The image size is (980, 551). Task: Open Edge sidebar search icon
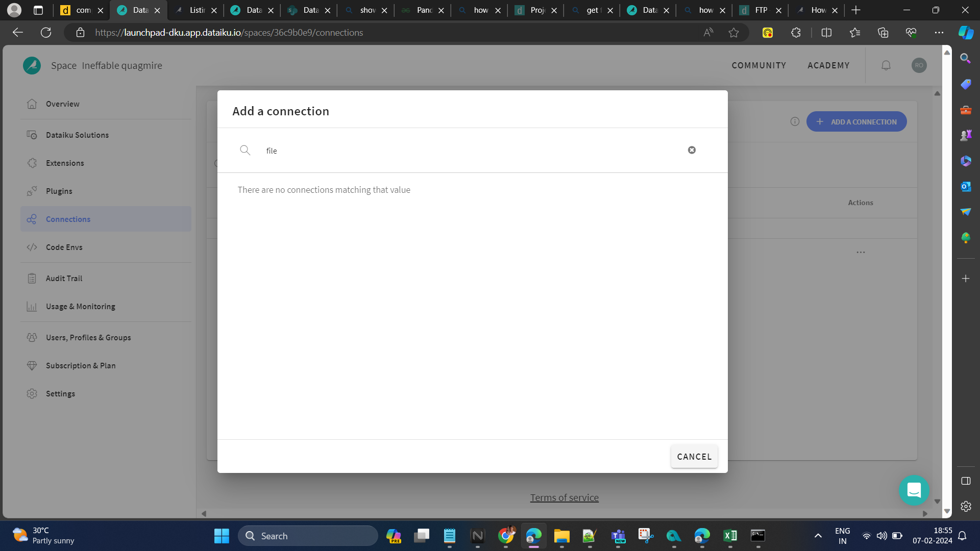965,59
